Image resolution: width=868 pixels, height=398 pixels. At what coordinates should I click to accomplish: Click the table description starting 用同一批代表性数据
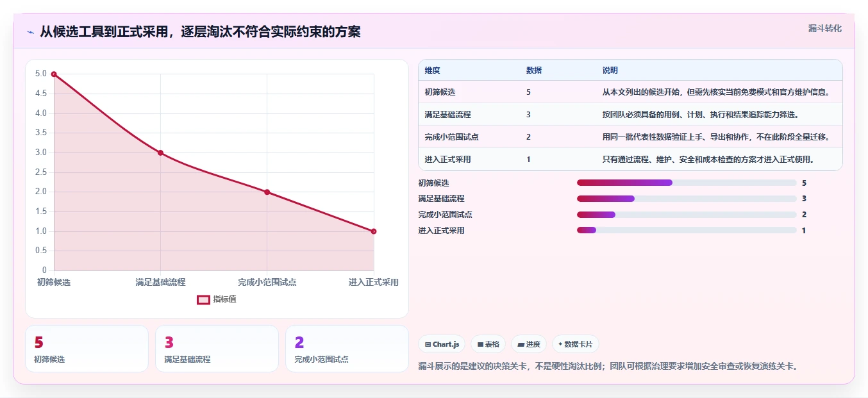717,137
